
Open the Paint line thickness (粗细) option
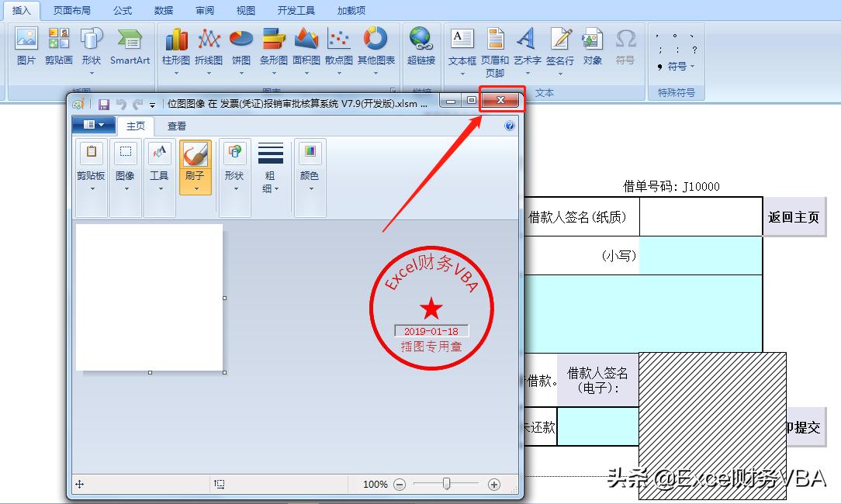pos(270,167)
